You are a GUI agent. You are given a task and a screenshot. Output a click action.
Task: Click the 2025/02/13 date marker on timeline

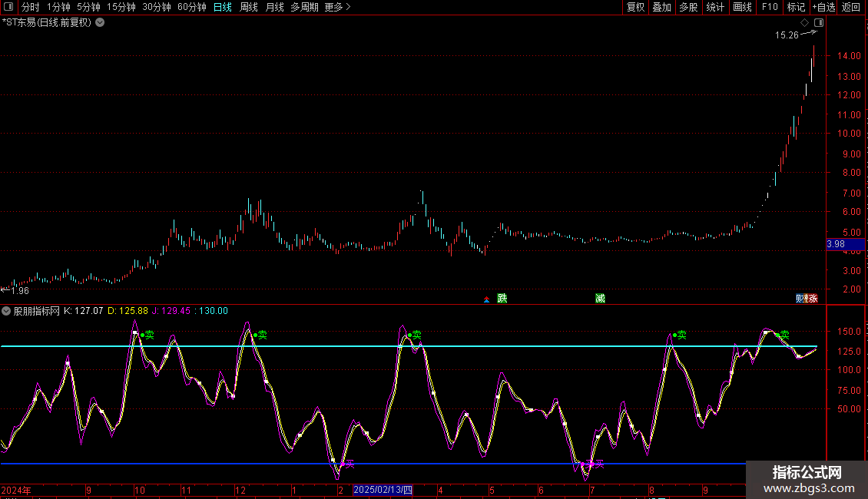383,490
